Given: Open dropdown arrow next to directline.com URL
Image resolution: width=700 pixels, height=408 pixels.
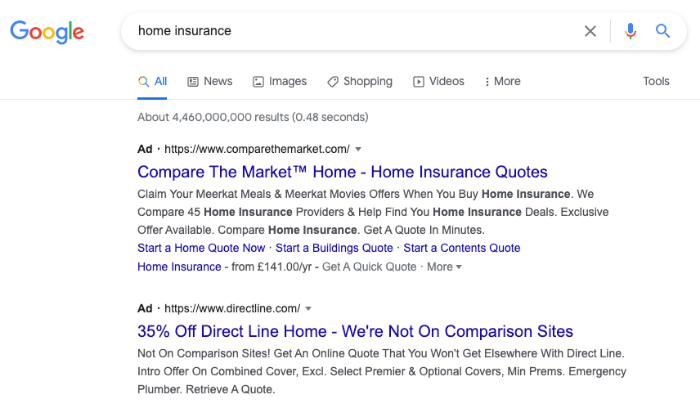Looking at the screenshot, I should pyautogui.click(x=308, y=308).
